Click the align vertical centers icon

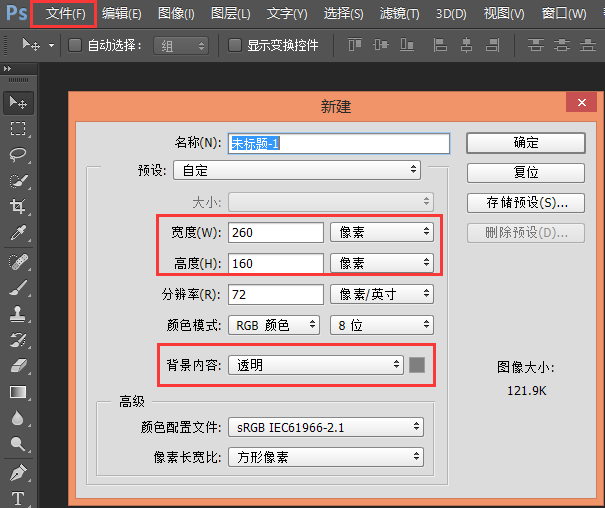381,45
